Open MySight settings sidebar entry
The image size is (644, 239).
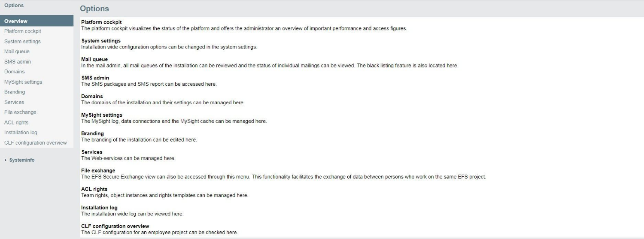[36, 82]
